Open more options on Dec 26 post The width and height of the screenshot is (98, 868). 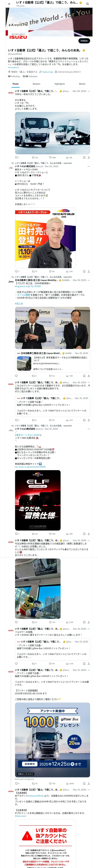(89, 91)
